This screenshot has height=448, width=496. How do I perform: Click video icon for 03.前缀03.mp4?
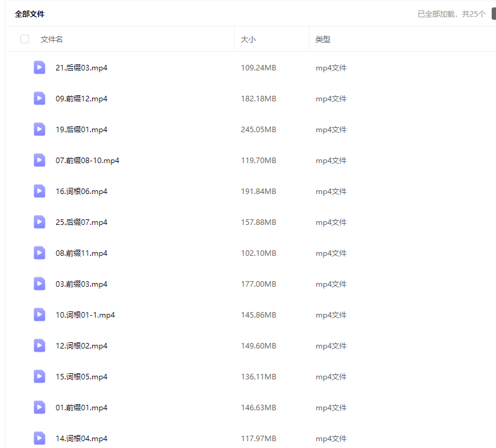click(40, 284)
